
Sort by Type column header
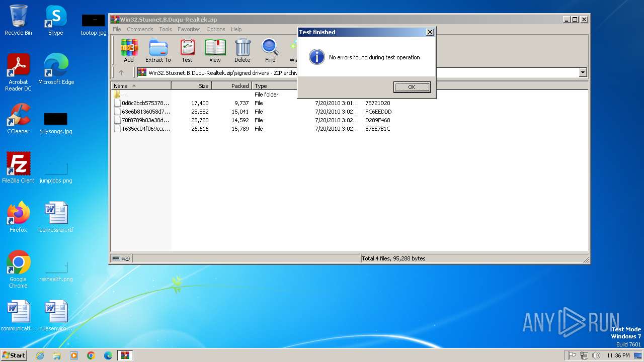[x=275, y=86]
